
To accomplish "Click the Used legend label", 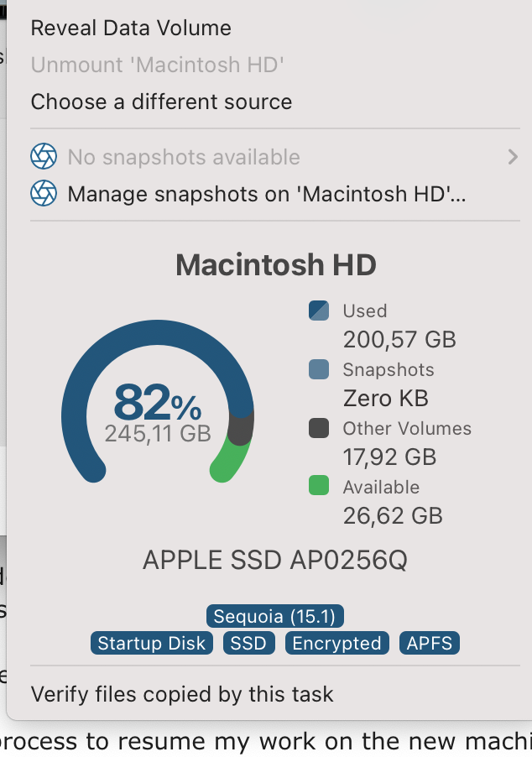I will [x=365, y=311].
